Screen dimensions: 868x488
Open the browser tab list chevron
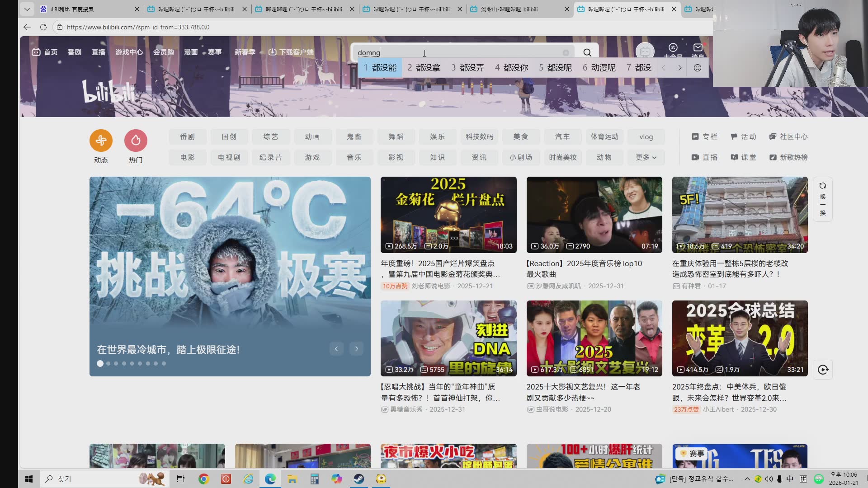tap(27, 9)
